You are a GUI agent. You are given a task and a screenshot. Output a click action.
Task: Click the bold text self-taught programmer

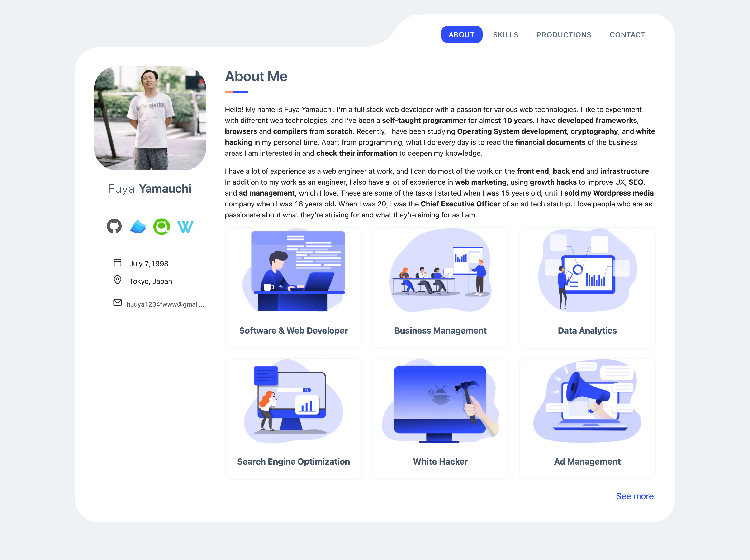[x=424, y=120]
